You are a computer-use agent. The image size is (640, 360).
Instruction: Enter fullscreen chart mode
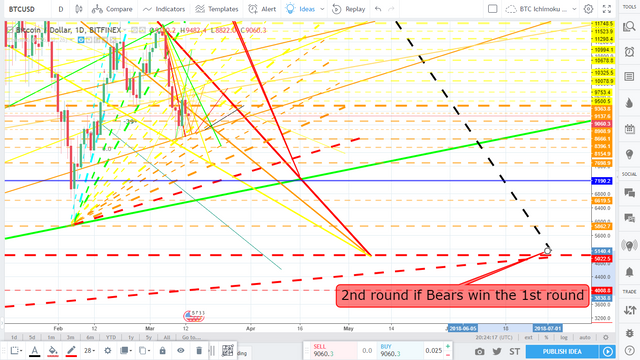pyautogui.click(x=607, y=9)
